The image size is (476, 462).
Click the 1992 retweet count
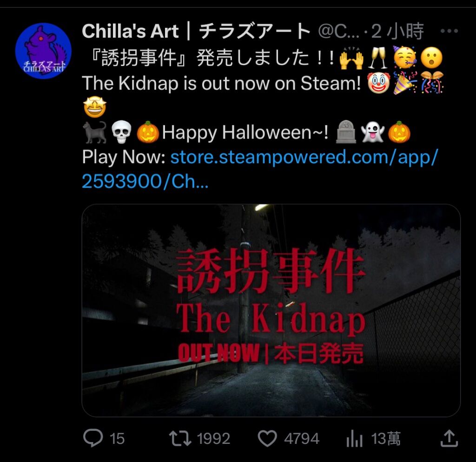(x=213, y=439)
